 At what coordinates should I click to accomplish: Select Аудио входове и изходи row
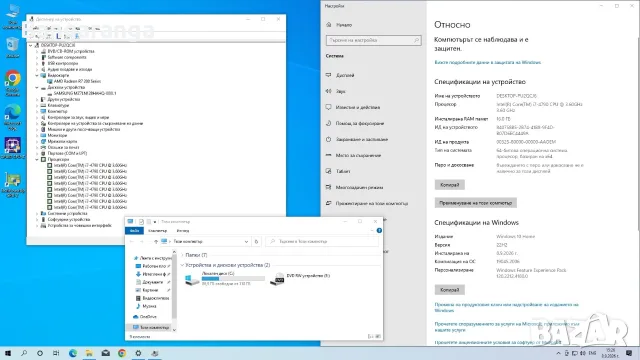pyautogui.click(x=69, y=69)
